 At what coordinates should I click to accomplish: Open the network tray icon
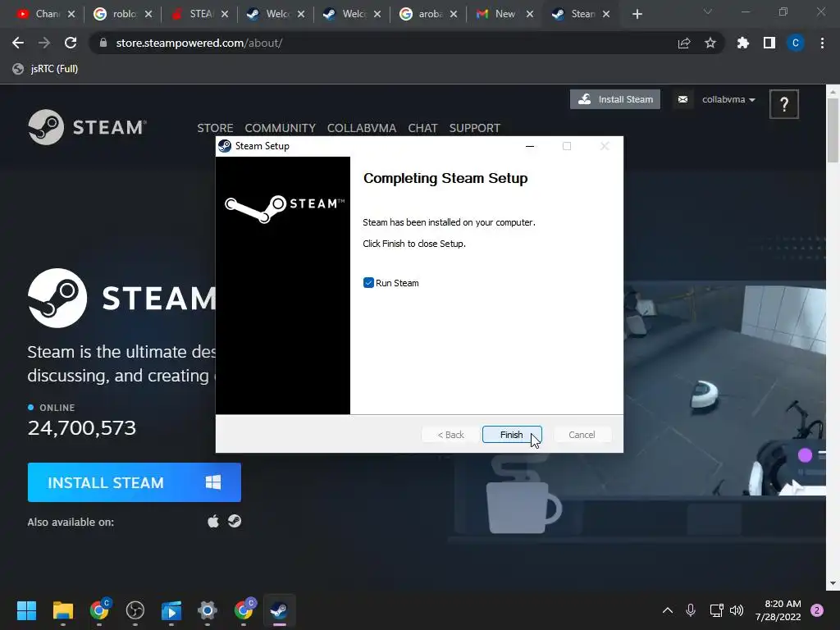pos(716,610)
